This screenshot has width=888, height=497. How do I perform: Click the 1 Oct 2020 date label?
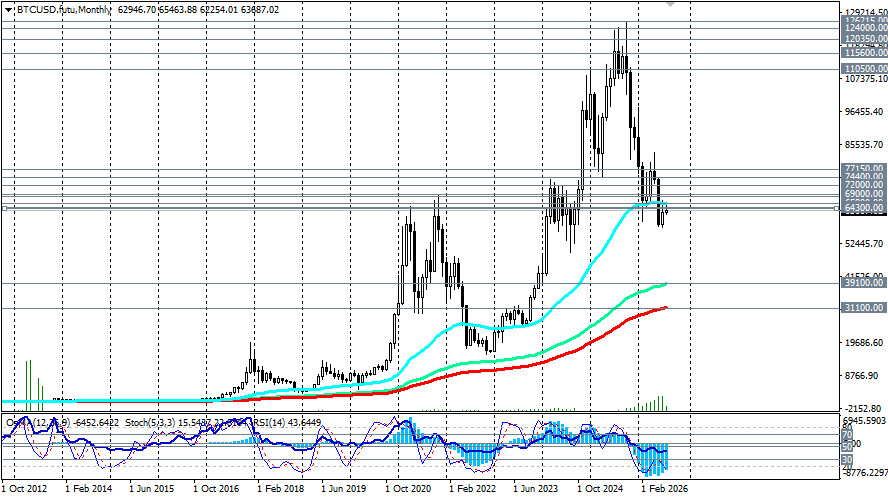point(408,489)
